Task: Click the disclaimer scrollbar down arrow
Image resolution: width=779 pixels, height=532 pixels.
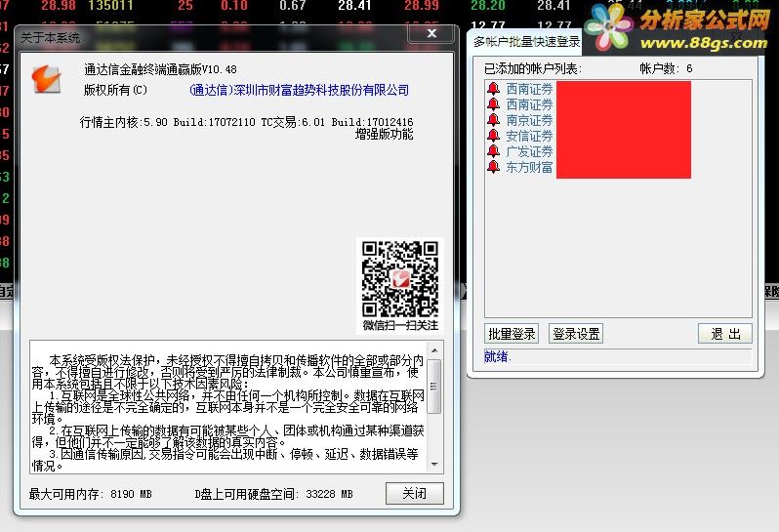Action: click(434, 465)
